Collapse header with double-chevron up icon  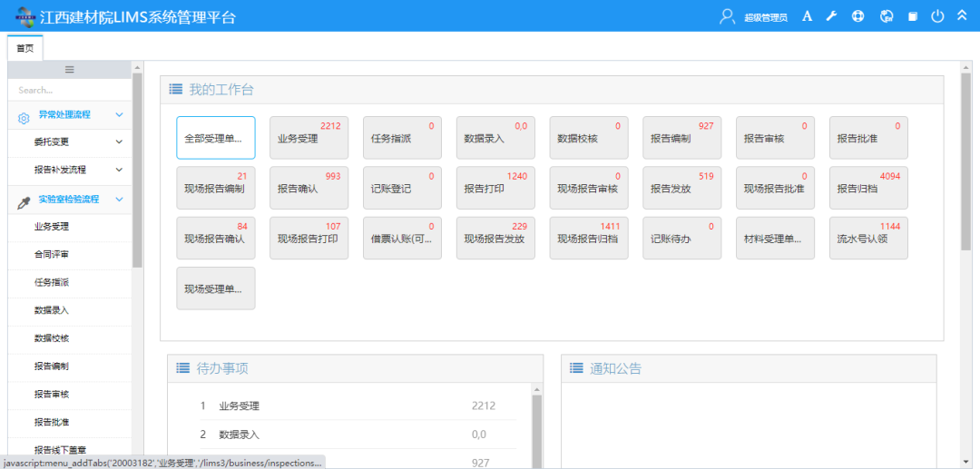tap(962, 16)
